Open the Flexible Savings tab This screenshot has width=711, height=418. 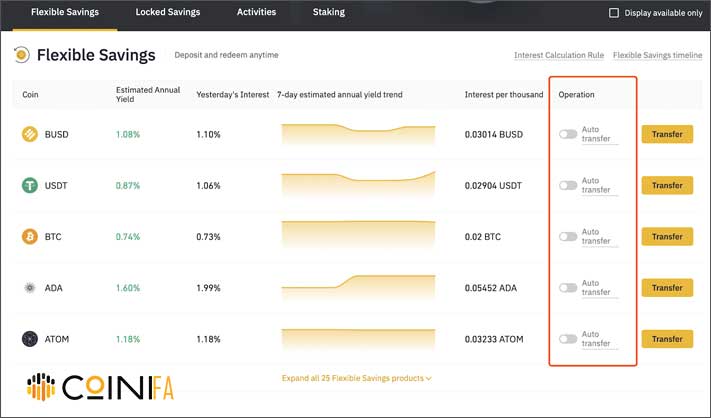[x=65, y=12]
